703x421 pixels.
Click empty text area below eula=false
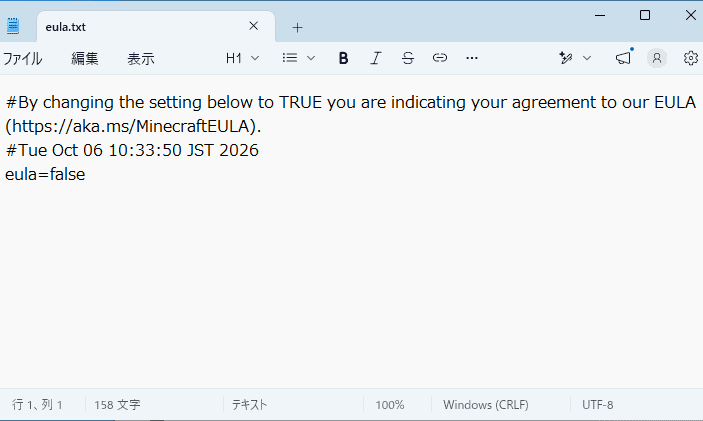[x=352, y=287]
